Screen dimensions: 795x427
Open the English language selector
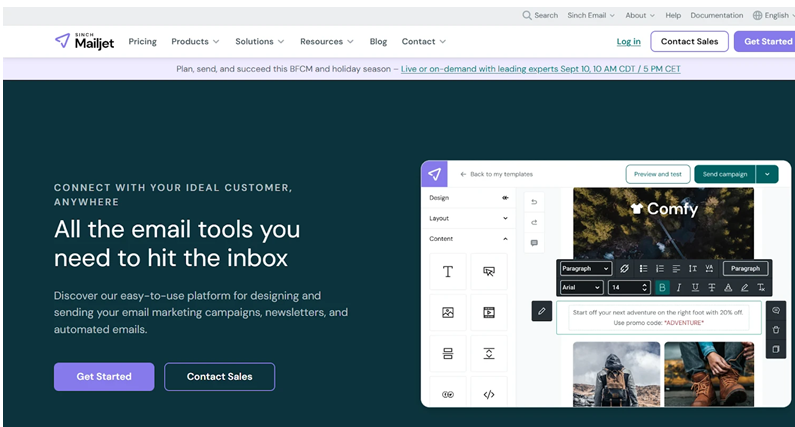coord(771,15)
